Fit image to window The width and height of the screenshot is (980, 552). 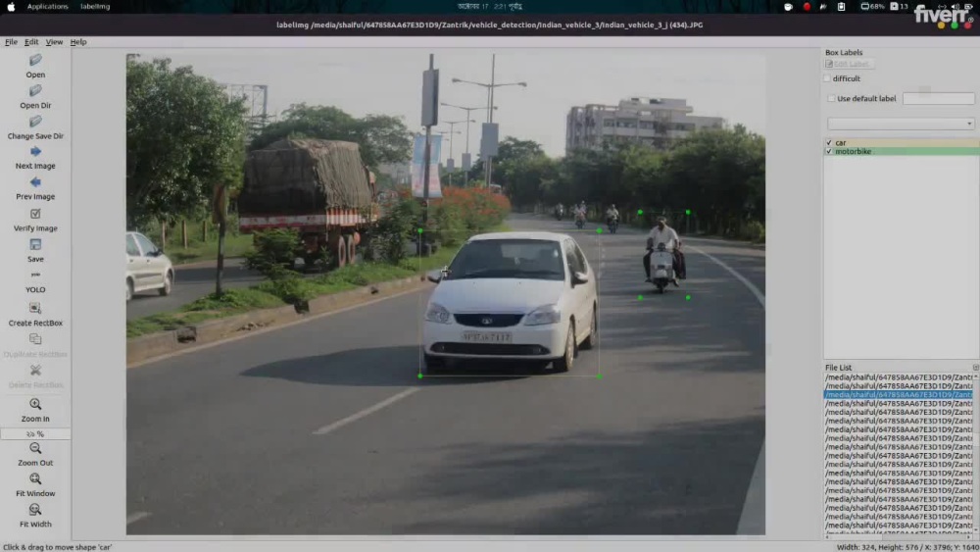pyautogui.click(x=35, y=485)
